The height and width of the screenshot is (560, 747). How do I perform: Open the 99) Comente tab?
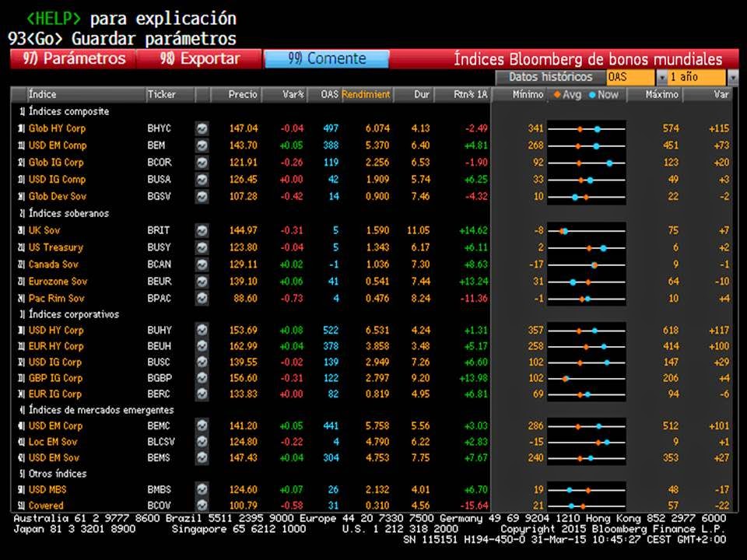[326, 58]
